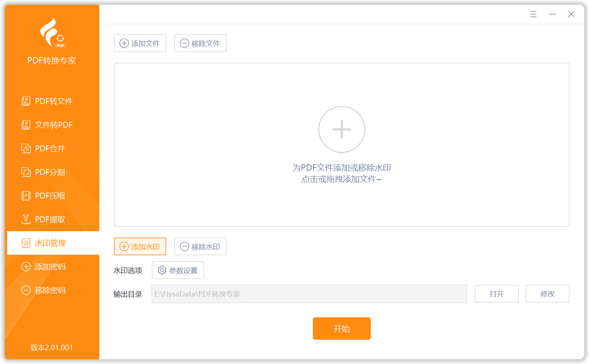Click the output directory path field
Viewport: 589px width, 364px height.
click(309, 294)
